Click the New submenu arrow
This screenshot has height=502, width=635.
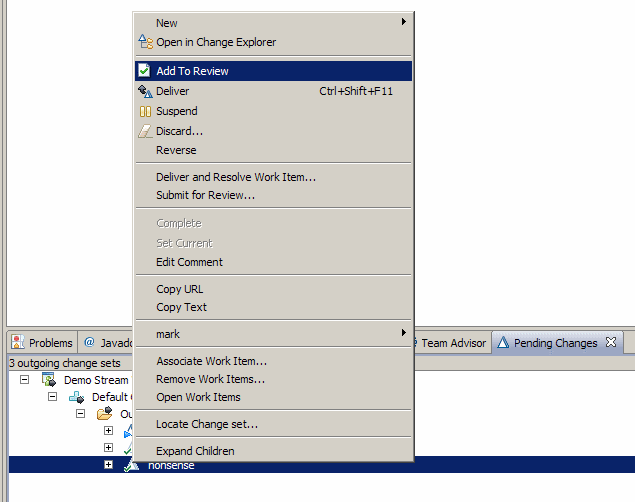pos(403,21)
